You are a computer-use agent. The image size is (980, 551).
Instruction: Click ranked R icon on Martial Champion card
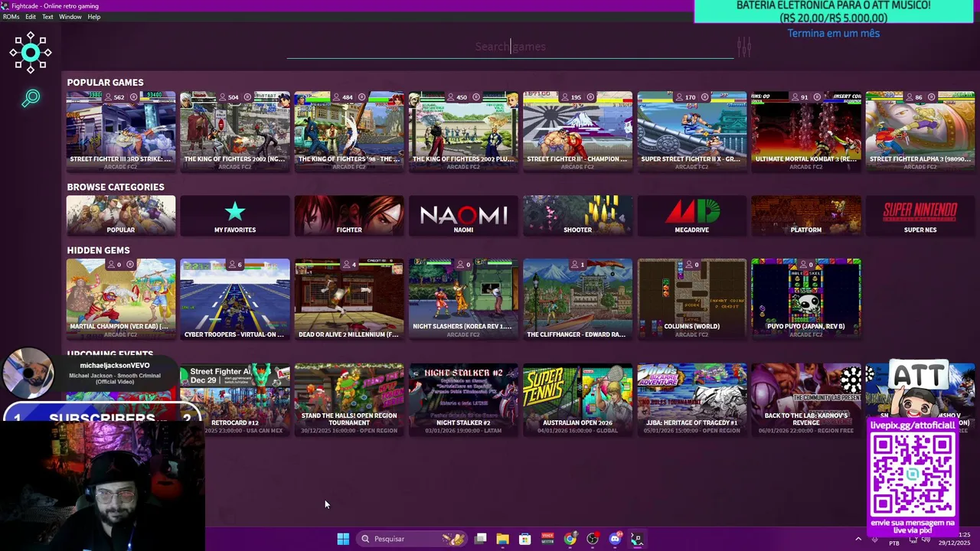130,265
